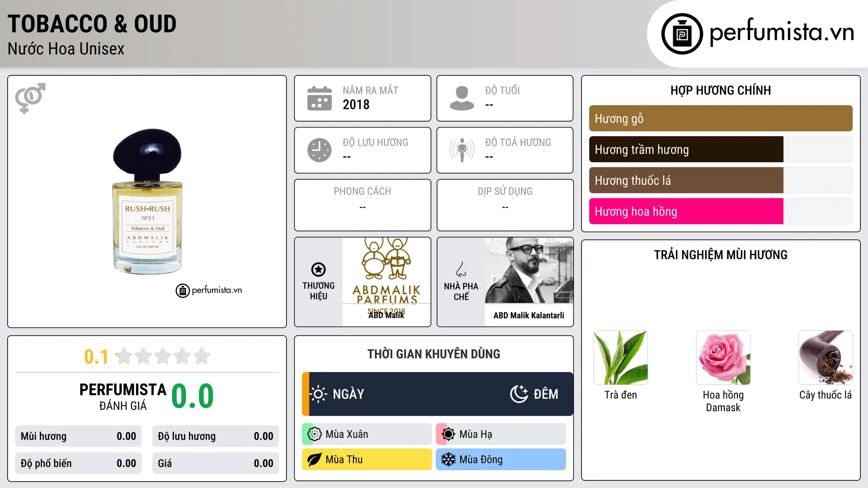Select the Mùa Đông season tile

501,460
